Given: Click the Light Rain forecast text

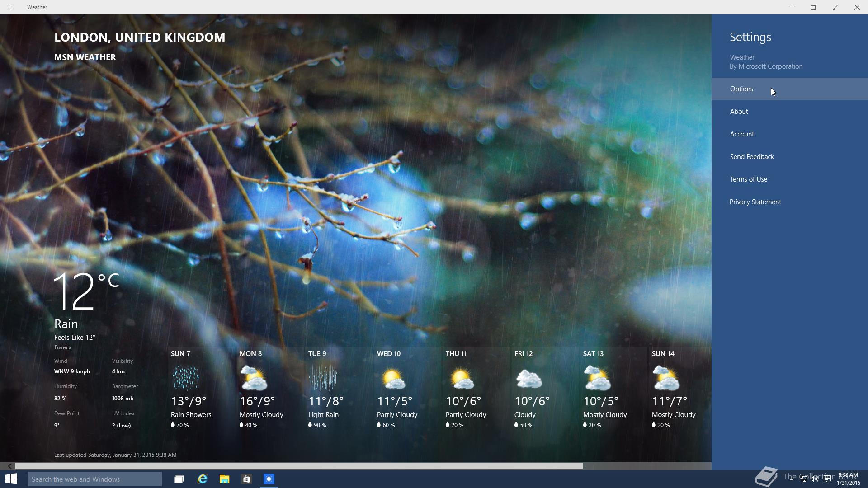Looking at the screenshot, I should pyautogui.click(x=323, y=415).
